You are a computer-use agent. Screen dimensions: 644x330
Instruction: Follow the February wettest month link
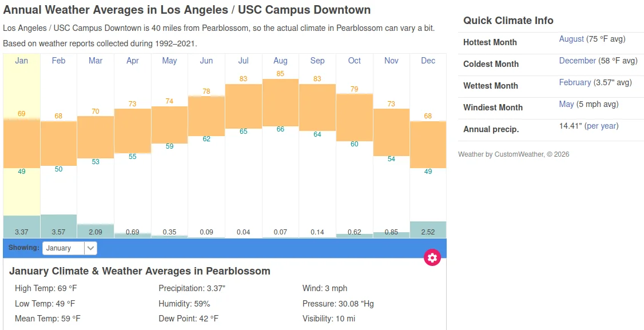click(x=575, y=82)
